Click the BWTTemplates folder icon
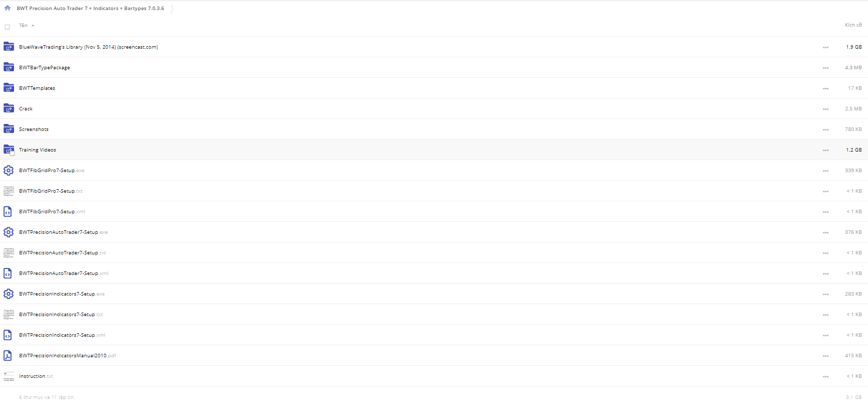The width and height of the screenshot is (868, 418). point(9,88)
